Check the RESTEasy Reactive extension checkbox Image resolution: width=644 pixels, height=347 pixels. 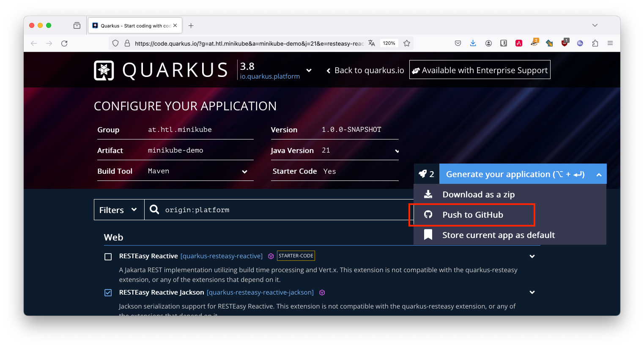pyautogui.click(x=108, y=257)
